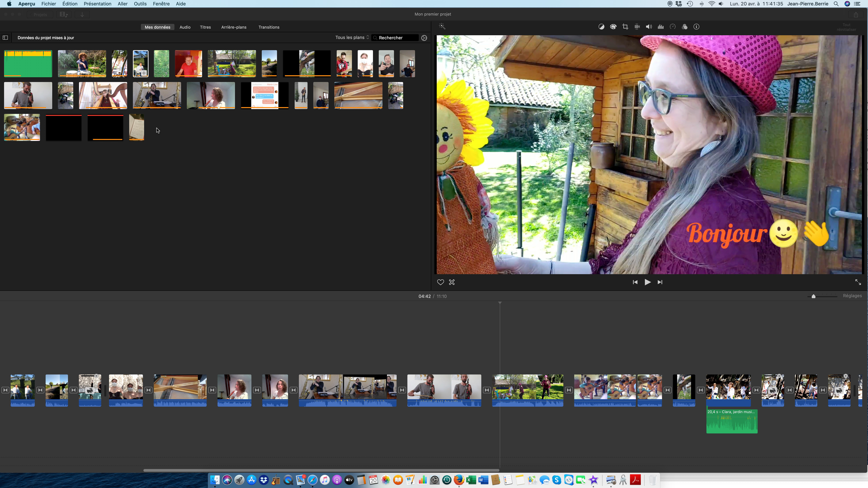Select the crop tool
Image resolution: width=868 pixels, height=488 pixels.
(x=625, y=27)
